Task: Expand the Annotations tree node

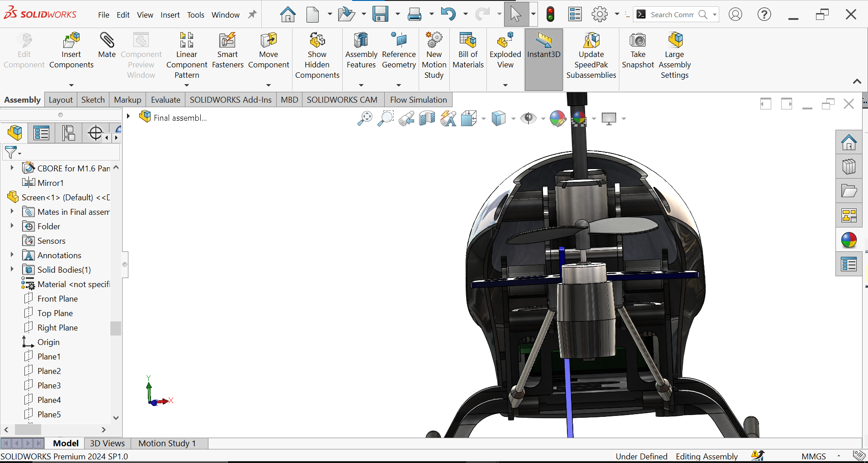Action: coord(12,255)
